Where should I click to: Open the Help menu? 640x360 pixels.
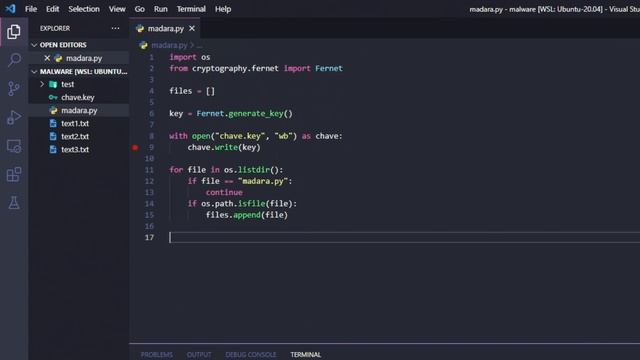[223, 9]
